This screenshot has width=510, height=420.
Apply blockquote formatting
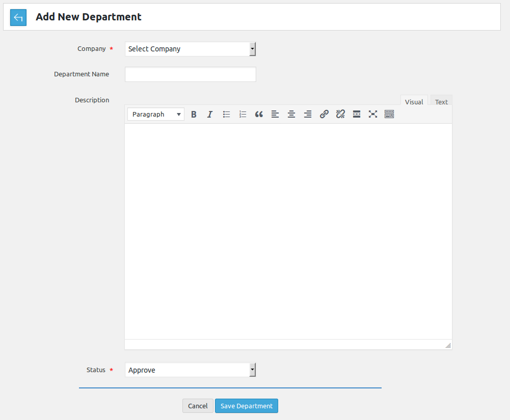coord(259,114)
